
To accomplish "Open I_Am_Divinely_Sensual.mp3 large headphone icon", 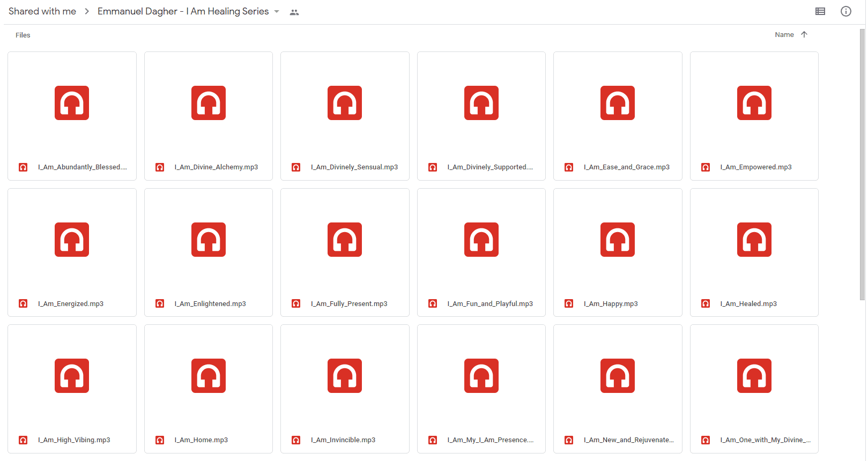I will [345, 103].
